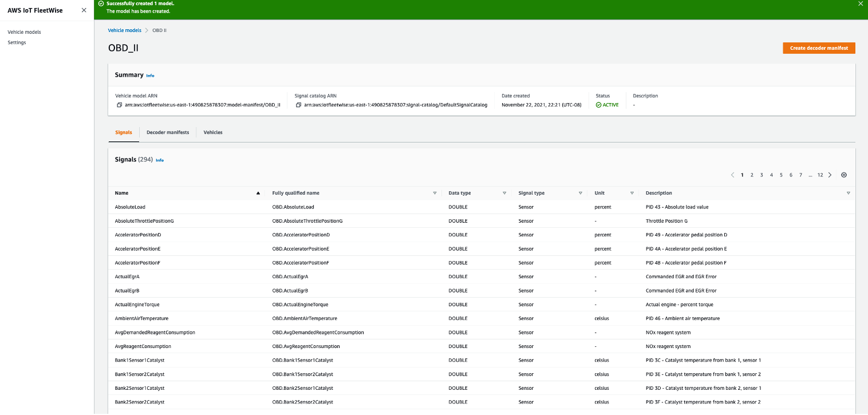Viewport: 868px width, 415px height.
Task: Jump to page 5 of signals
Action: 781,175
